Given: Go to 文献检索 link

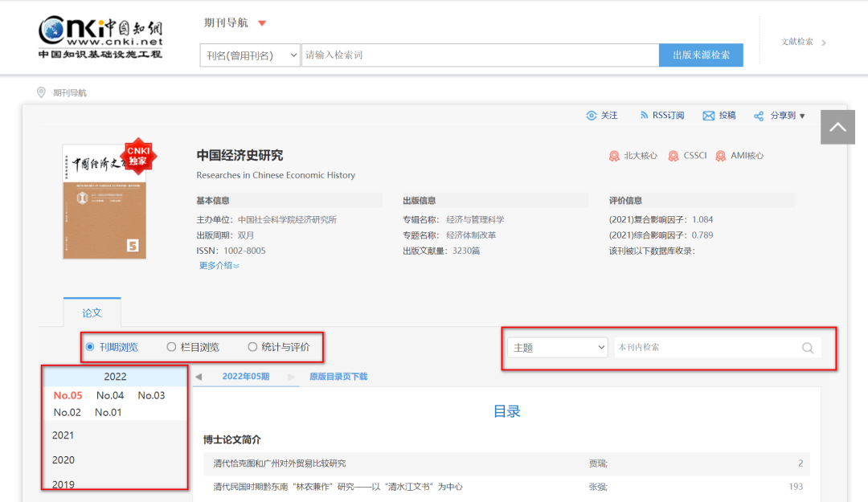Looking at the screenshot, I should click(797, 42).
